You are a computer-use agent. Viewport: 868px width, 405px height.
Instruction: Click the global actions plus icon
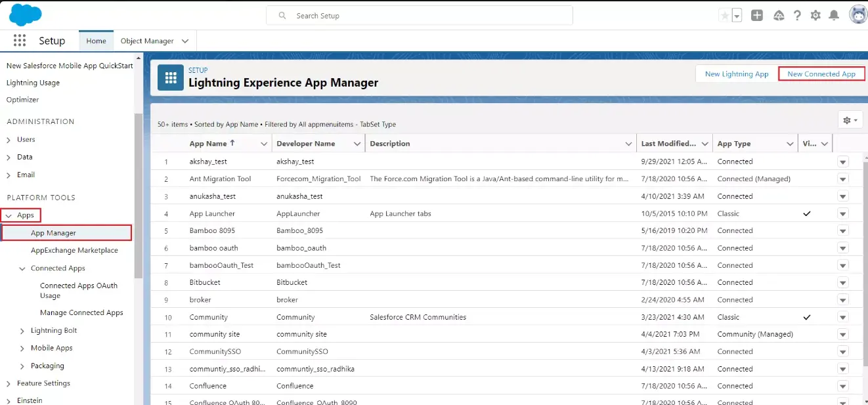757,16
